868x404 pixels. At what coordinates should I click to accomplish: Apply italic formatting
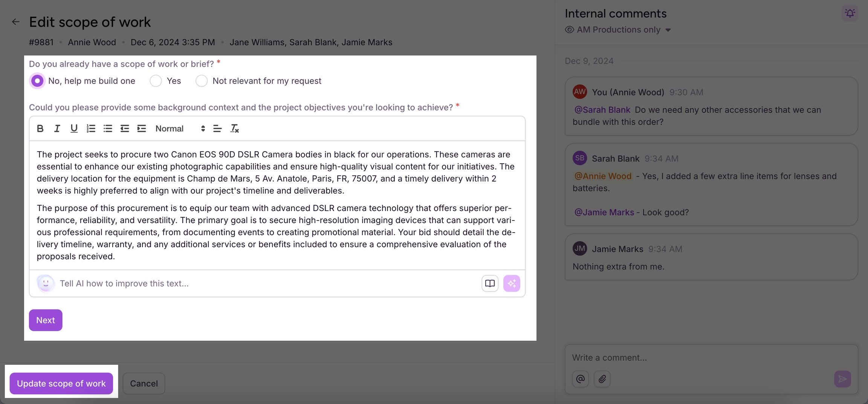57,129
